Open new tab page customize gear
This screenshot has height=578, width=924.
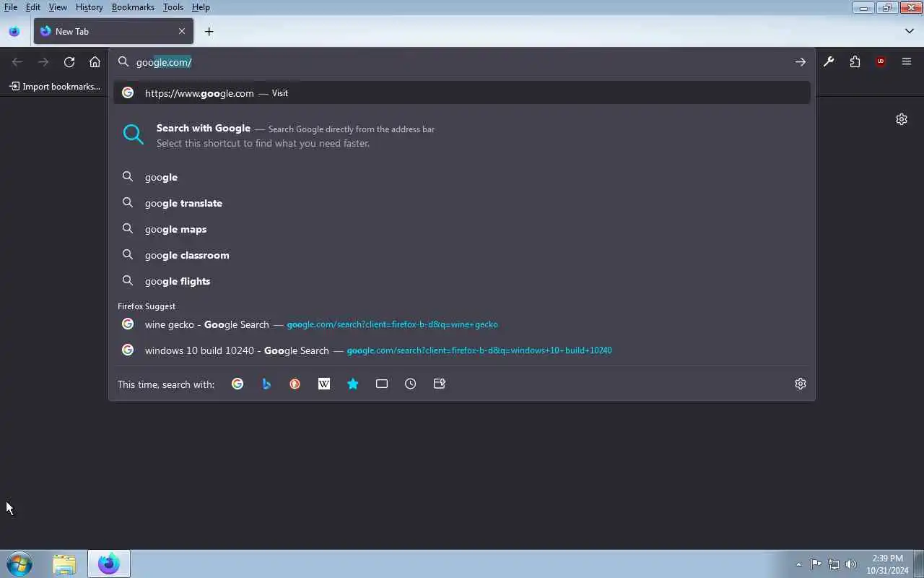[x=902, y=119]
